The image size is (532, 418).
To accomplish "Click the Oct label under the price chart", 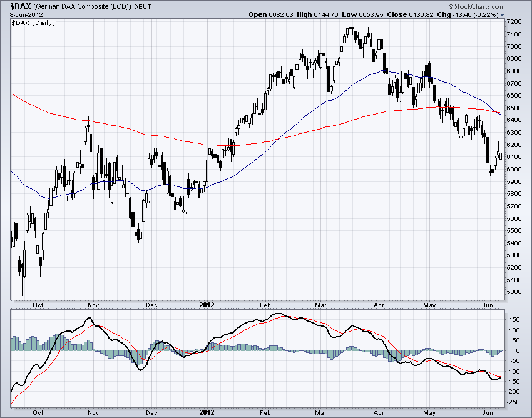I will click(x=38, y=305).
